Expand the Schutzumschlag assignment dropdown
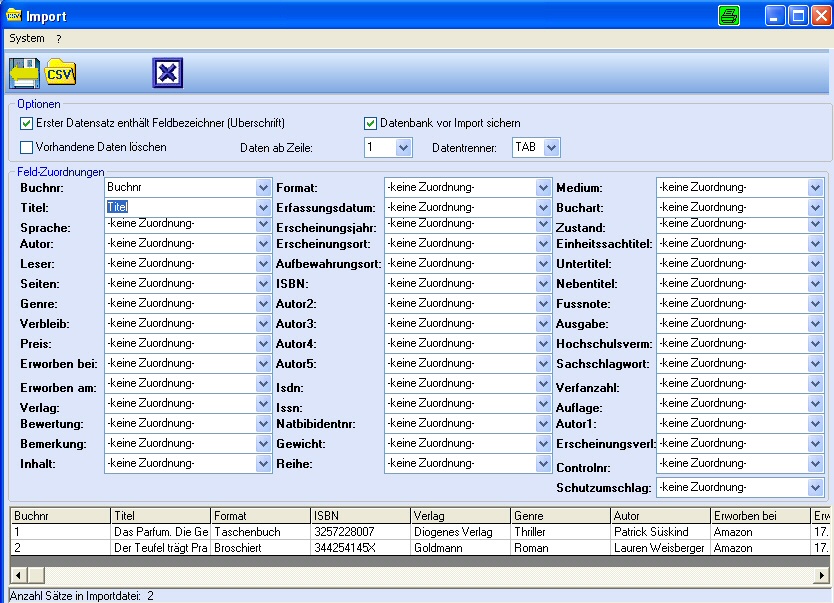 point(815,487)
